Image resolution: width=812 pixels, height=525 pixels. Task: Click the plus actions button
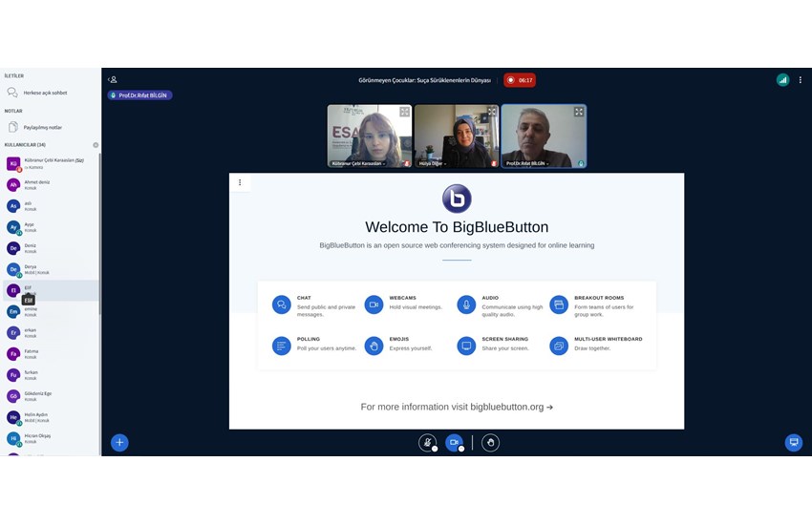pyautogui.click(x=119, y=442)
